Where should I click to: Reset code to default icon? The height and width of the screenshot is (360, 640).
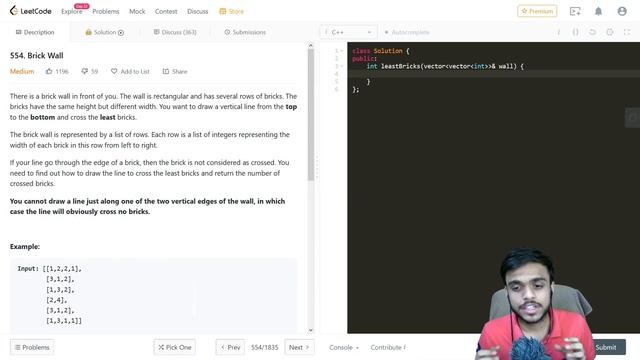[x=593, y=32]
